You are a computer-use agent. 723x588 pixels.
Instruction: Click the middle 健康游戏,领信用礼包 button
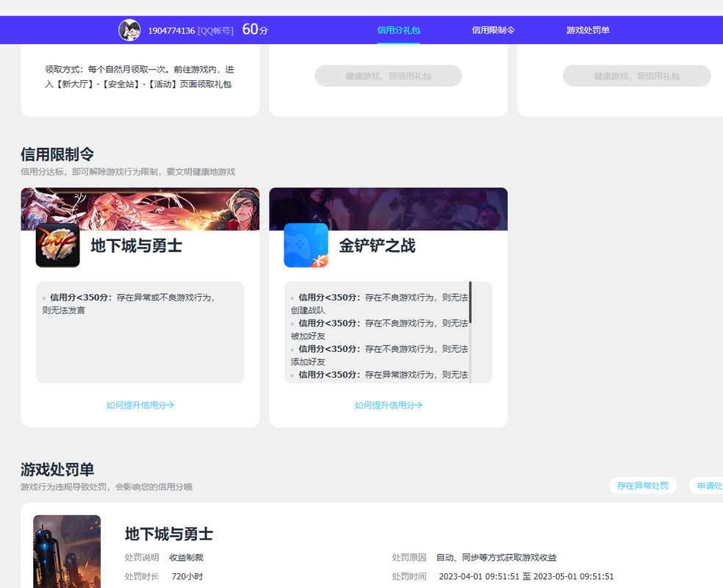click(x=388, y=76)
